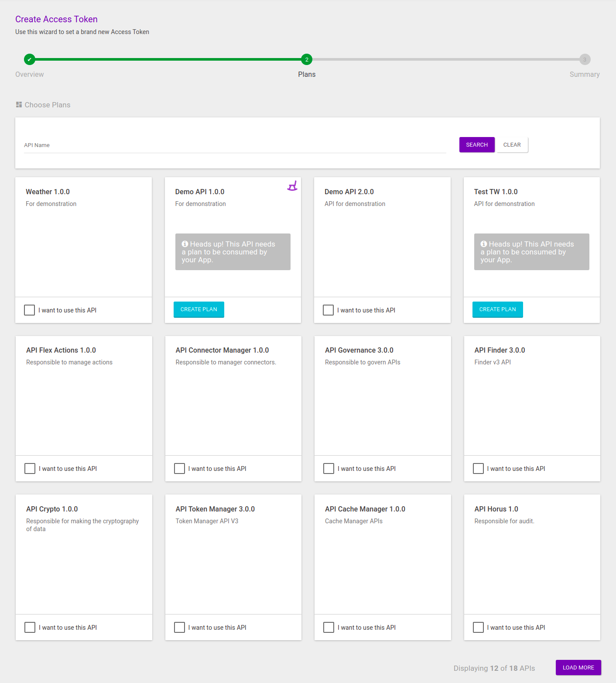616x683 pixels.
Task: Tick the checkbox on the API Governance 3.0.0 card
Action: coord(329,468)
